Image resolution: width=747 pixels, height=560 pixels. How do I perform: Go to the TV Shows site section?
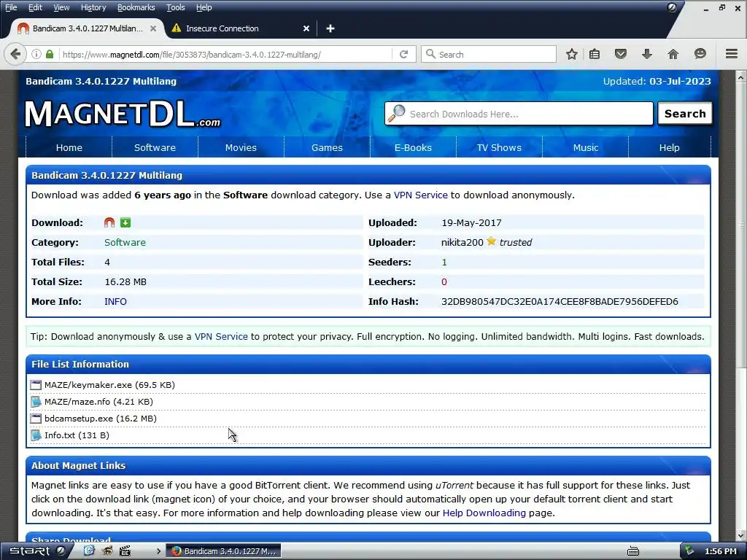[x=499, y=147]
